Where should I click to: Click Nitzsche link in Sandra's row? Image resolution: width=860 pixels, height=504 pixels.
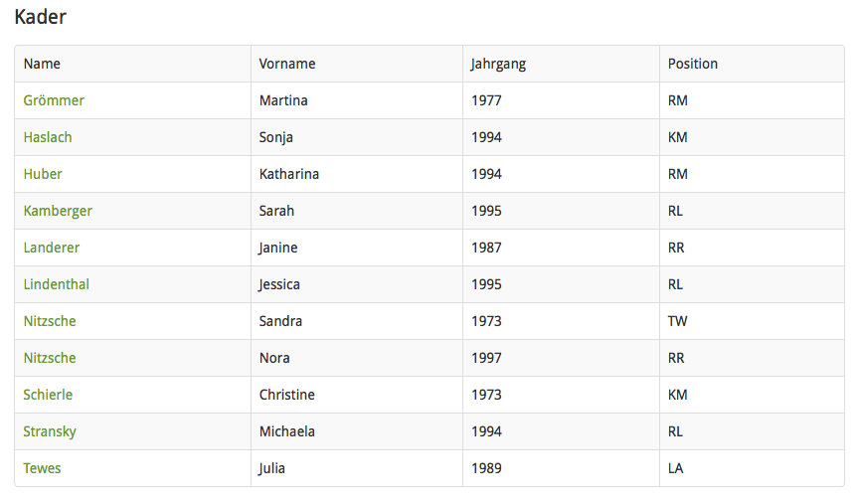pyautogui.click(x=50, y=321)
